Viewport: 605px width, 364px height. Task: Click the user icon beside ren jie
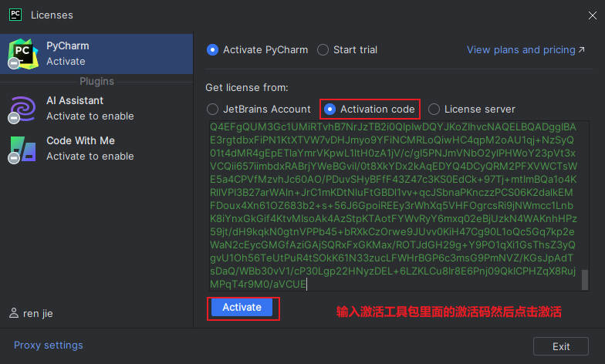click(14, 314)
